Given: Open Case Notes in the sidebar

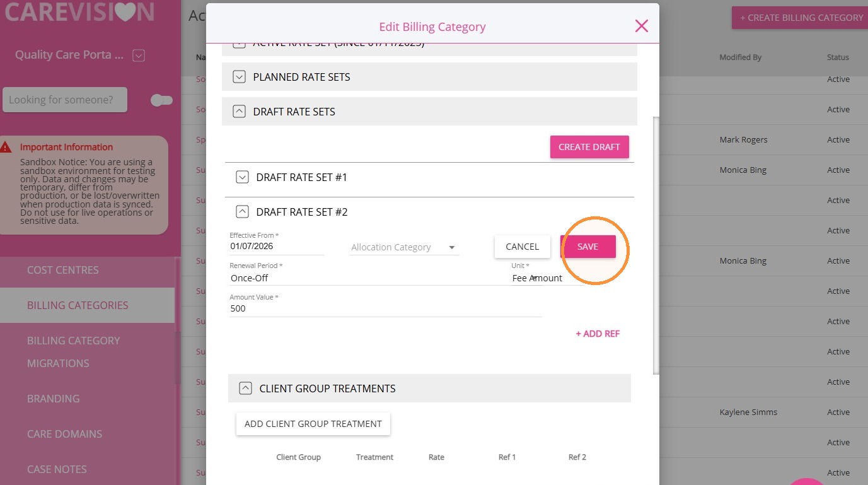Looking at the screenshot, I should coord(57,469).
